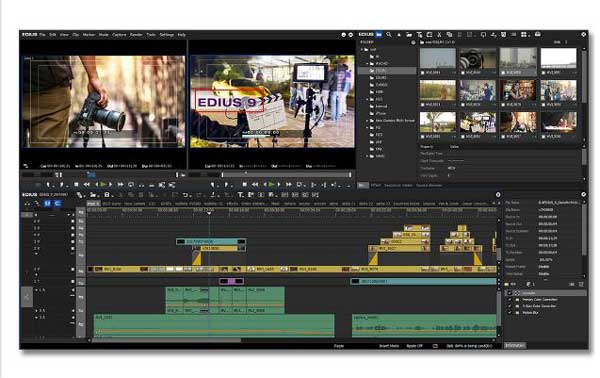Click Insert Mode in status bar

pyautogui.click(x=389, y=346)
